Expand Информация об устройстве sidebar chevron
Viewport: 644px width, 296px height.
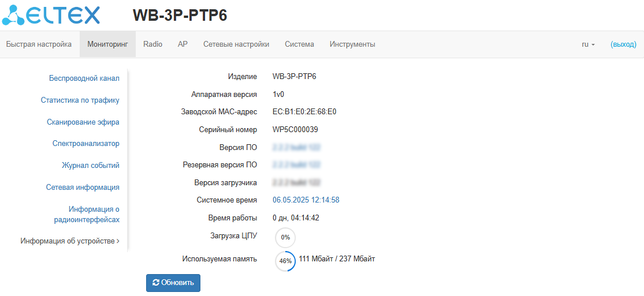[118, 241]
